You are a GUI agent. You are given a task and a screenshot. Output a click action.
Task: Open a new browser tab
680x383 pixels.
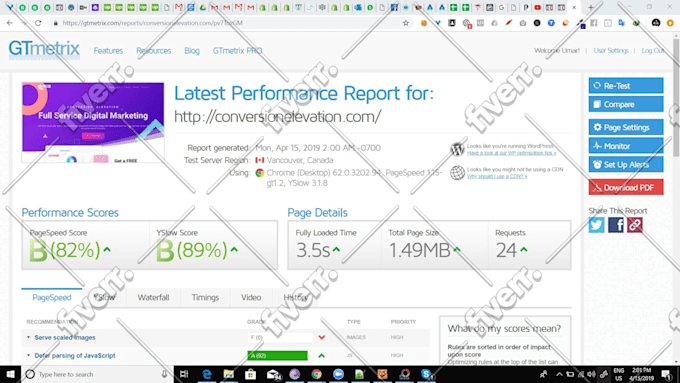point(591,7)
